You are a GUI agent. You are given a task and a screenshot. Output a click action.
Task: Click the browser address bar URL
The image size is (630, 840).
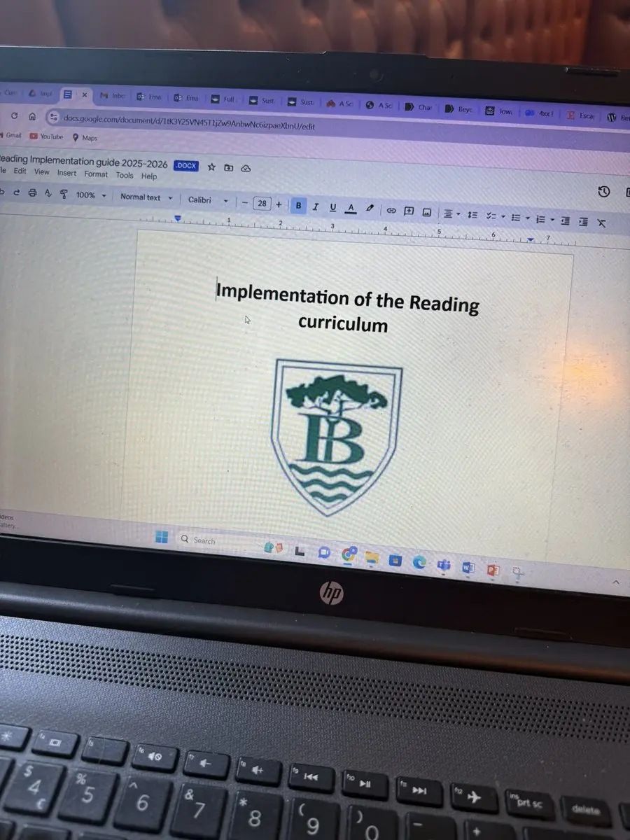[190, 121]
